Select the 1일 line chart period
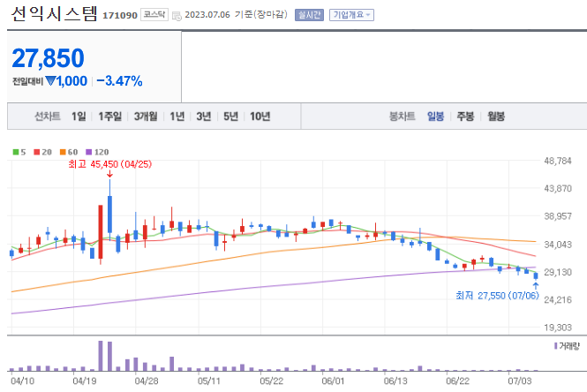 pos(79,117)
